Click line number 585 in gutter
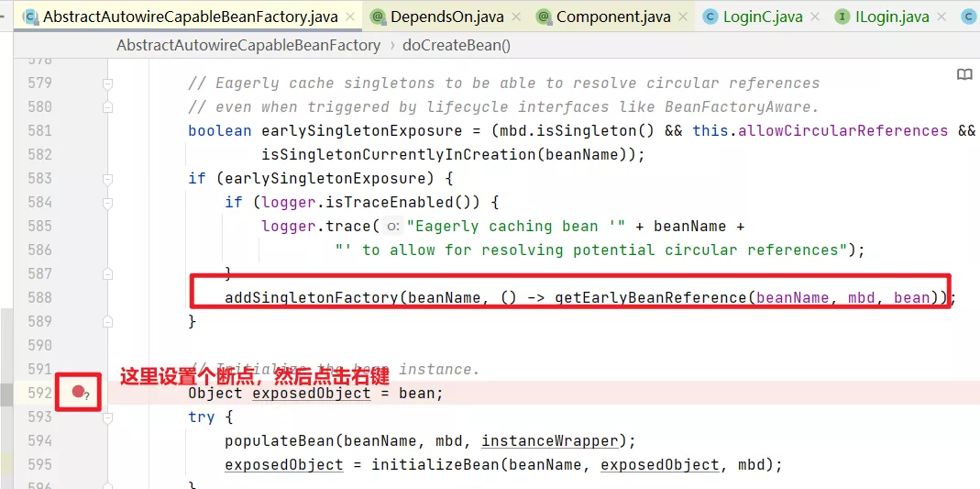 [40, 227]
